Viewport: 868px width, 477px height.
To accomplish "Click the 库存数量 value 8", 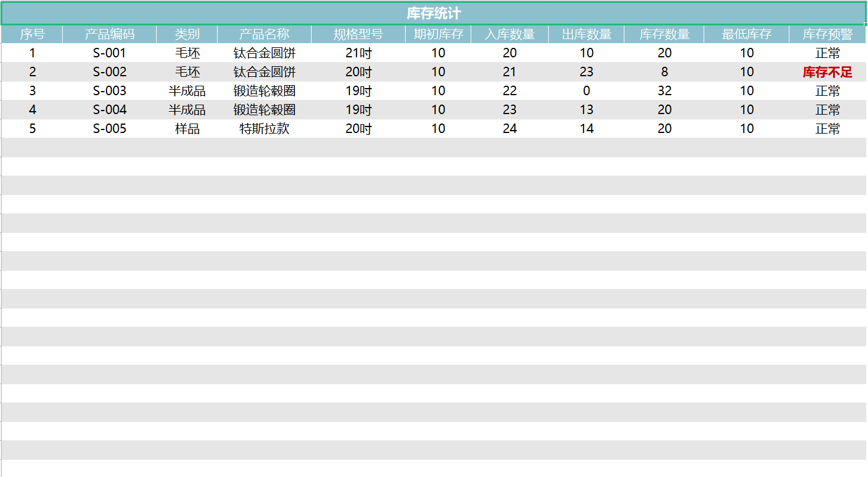I will pos(664,72).
